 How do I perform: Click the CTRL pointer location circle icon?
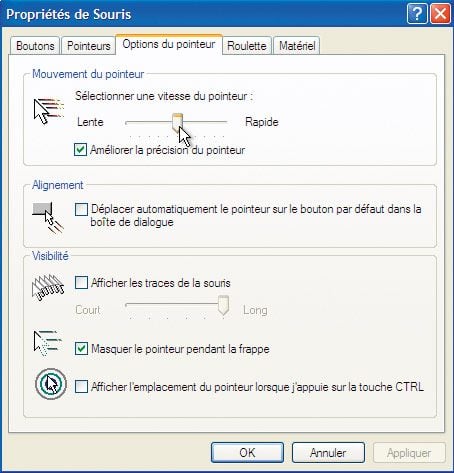click(51, 384)
